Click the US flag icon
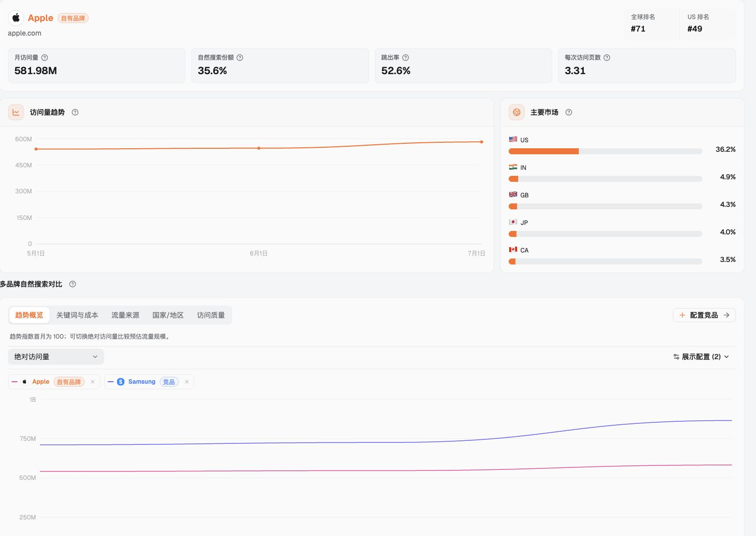 point(513,139)
